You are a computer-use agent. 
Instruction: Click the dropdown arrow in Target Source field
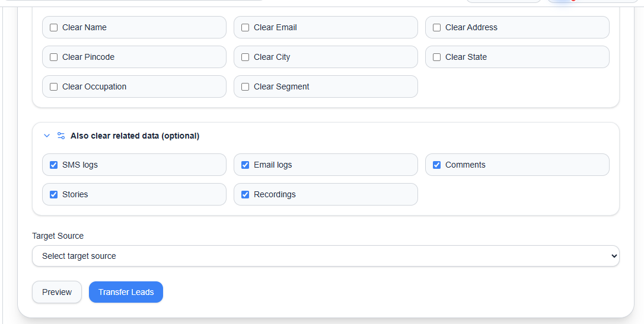(613, 256)
